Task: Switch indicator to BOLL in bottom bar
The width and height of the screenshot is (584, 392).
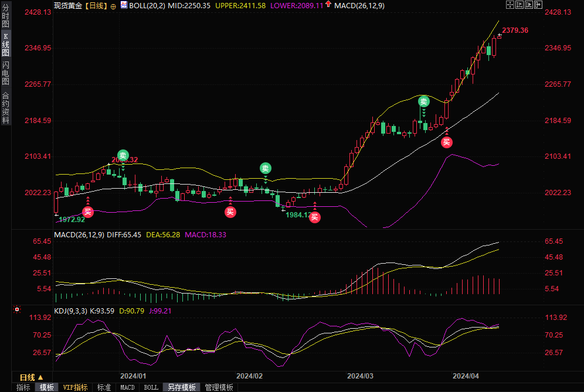Action: pyautogui.click(x=151, y=387)
